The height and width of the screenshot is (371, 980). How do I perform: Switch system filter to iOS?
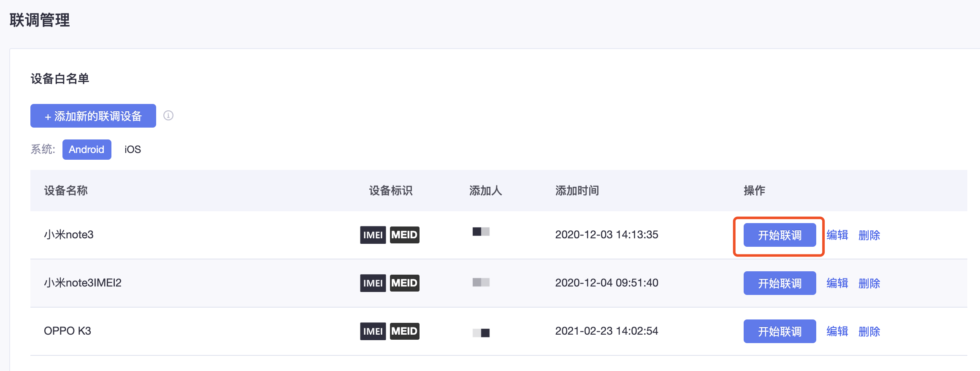[x=133, y=150]
